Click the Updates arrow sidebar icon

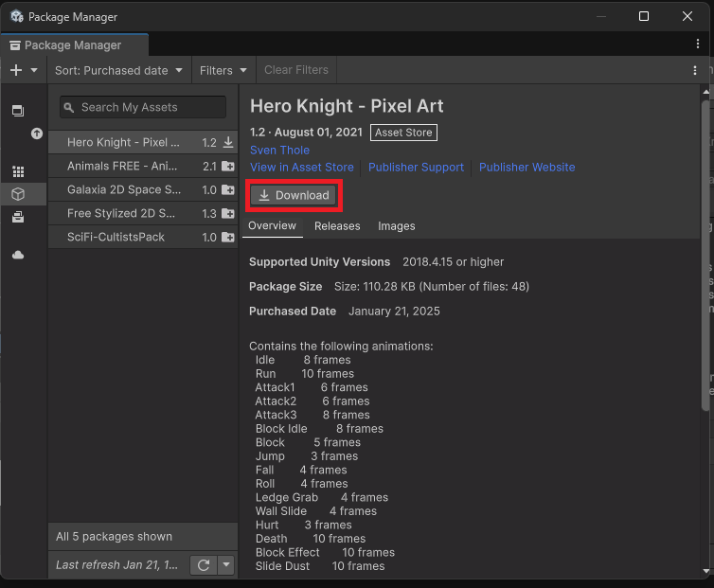(x=37, y=134)
